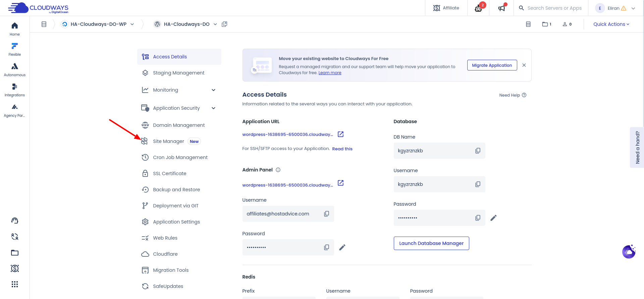The image size is (644, 299).
Task: Copy the DB Name value
Action: (478, 151)
